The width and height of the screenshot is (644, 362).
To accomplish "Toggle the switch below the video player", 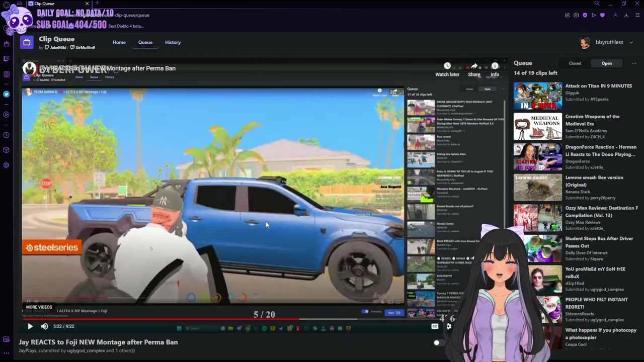I will 440,342.
